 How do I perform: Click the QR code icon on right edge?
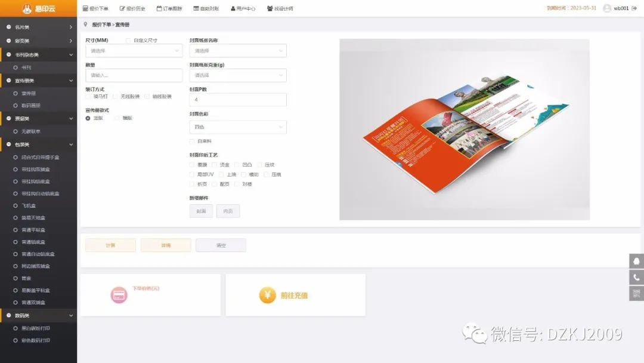[636, 293]
